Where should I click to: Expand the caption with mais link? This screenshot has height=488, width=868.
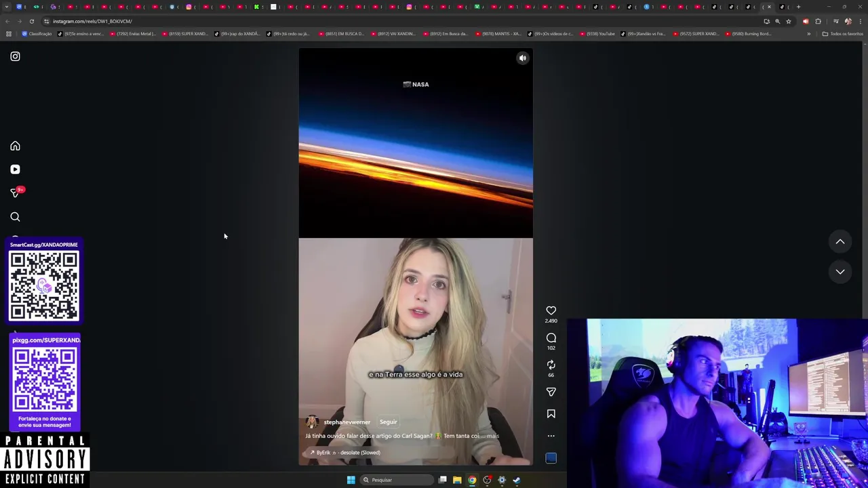pyautogui.click(x=492, y=436)
